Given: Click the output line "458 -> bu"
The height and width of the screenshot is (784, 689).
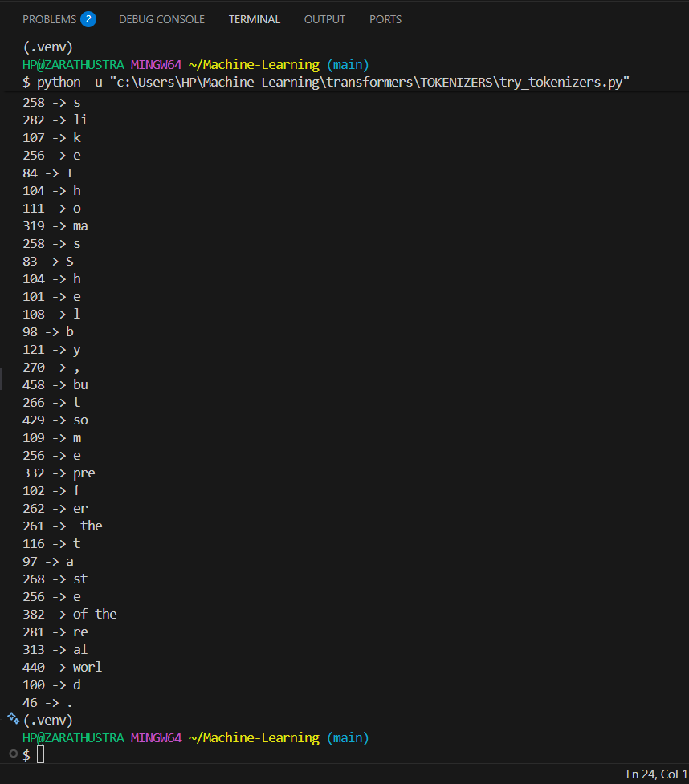Looking at the screenshot, I should pyautogui.click(x=55, y=384).
